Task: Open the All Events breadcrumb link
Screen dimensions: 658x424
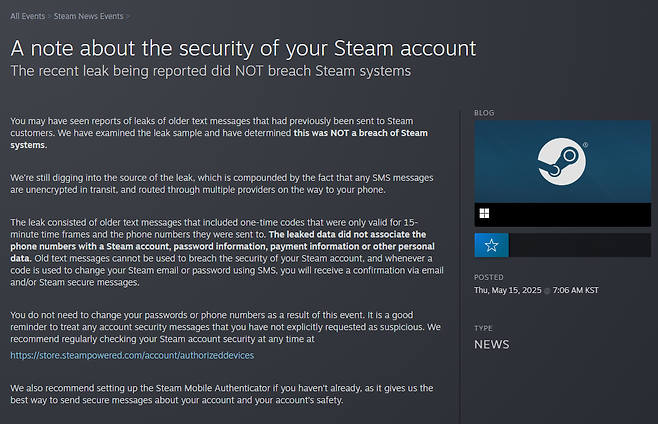Action: click(x=32, y=17)
